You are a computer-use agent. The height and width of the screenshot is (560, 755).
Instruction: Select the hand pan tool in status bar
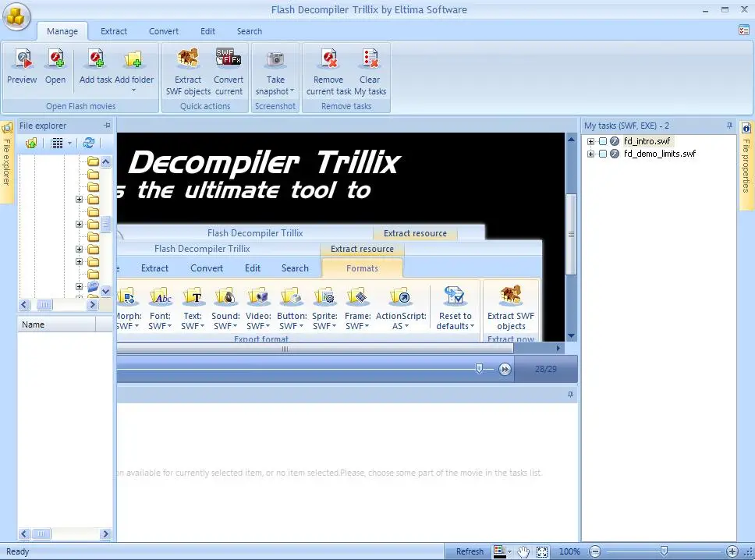[x=524, y=552]
